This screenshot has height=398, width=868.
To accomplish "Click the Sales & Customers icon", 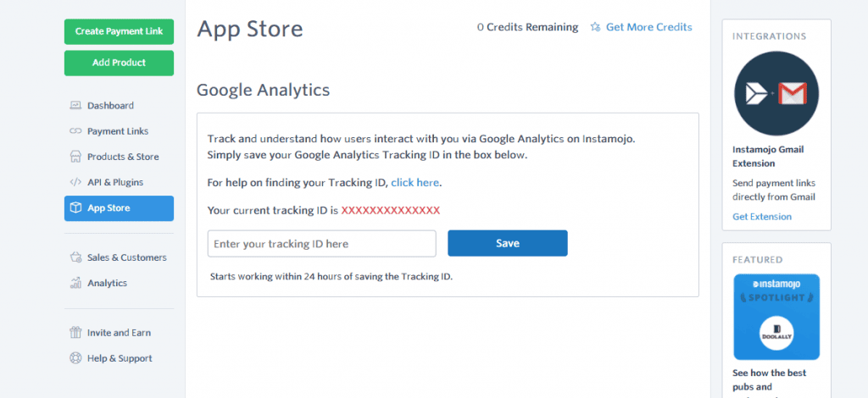I will tap(75, 257).
